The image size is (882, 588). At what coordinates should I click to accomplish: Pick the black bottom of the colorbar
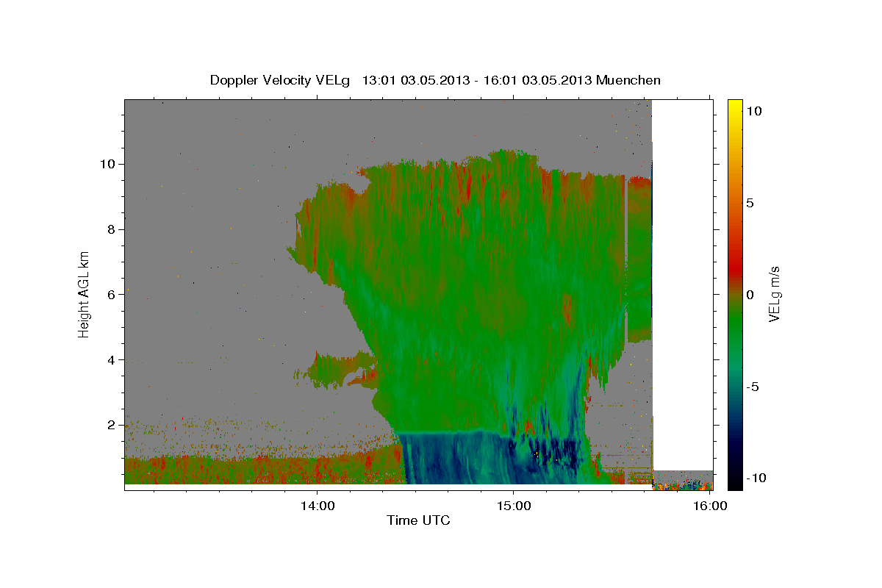[x=735, y=483]
